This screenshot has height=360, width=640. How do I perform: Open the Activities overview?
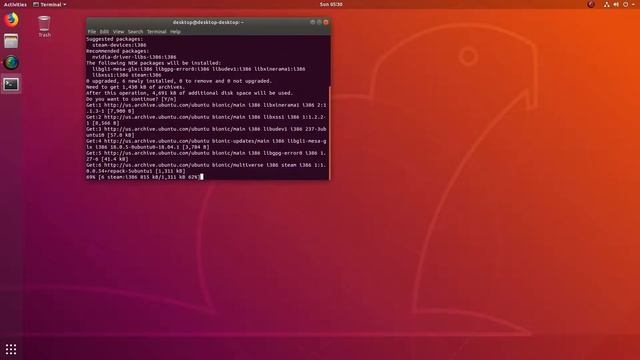click(15, 4)
